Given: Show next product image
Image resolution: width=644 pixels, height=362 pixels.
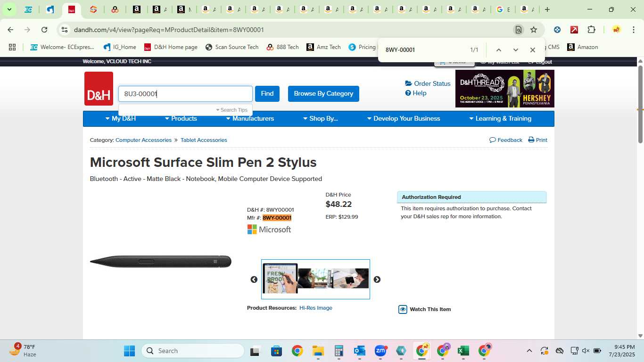Looking at the screenshot, I should 377,280.
